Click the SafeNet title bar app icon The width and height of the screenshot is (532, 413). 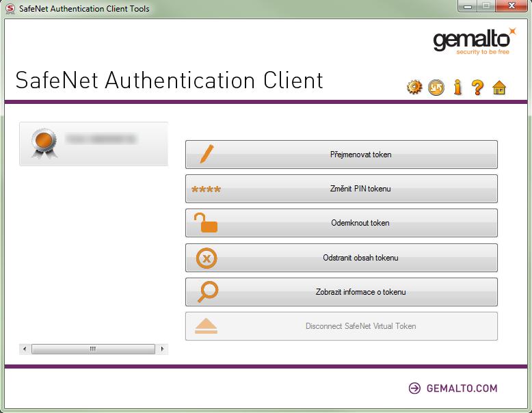10,8
